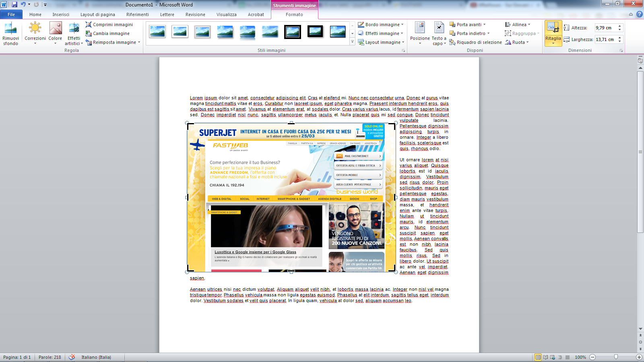Increase Altezza with the up stepper
This screenshot has height=362, width=644.
click(x=620, y=26)
